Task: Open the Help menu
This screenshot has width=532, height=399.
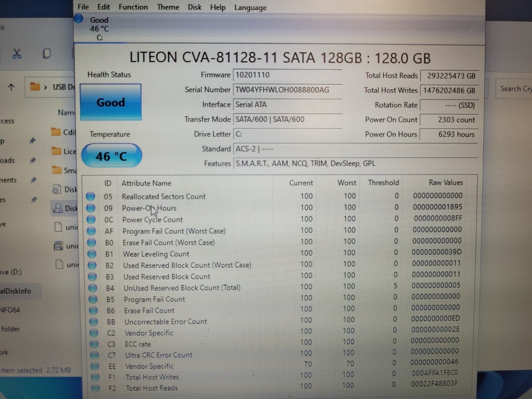Action: point(218,7)
